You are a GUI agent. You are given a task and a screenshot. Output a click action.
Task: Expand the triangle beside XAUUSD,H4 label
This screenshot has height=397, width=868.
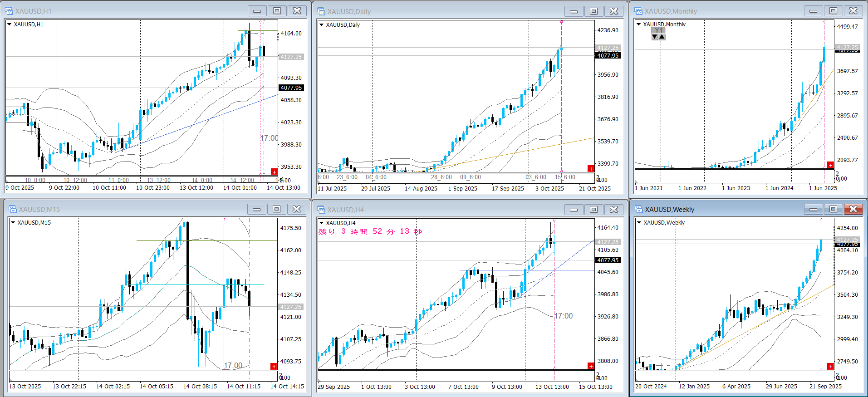(321, 223)
